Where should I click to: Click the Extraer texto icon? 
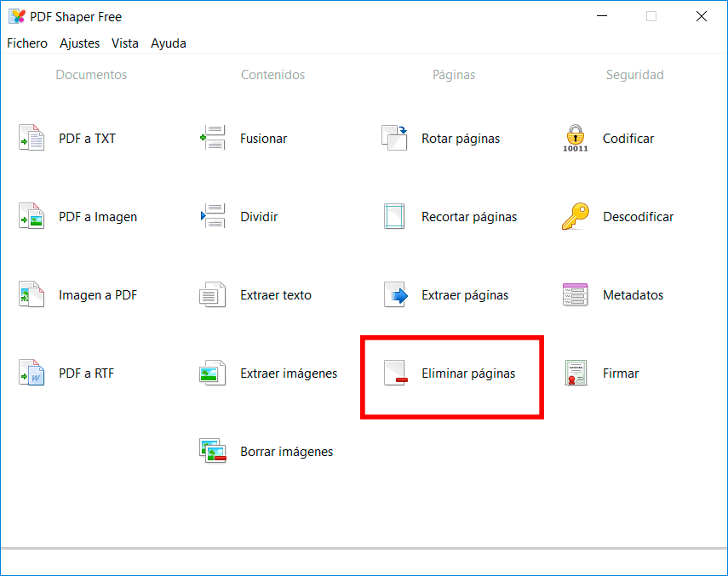(x=213, y=294)
